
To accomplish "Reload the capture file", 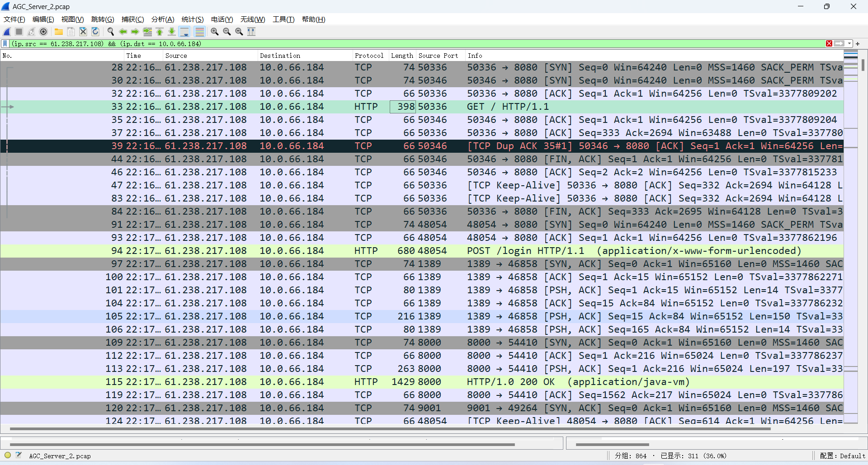I will 95,32.
